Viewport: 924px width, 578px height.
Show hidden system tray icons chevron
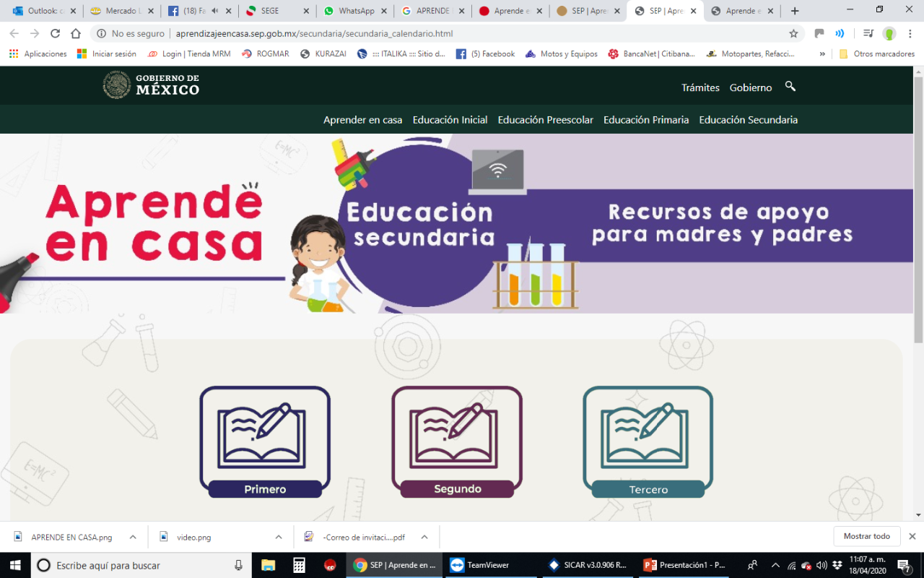click(x=775, y=565)
